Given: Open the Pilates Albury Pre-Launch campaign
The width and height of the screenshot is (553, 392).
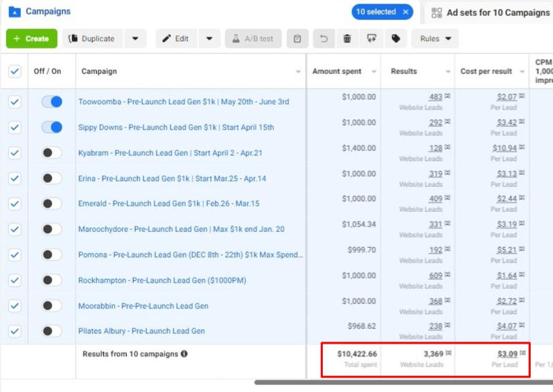Looking at the screenshot, I should 141,331.
